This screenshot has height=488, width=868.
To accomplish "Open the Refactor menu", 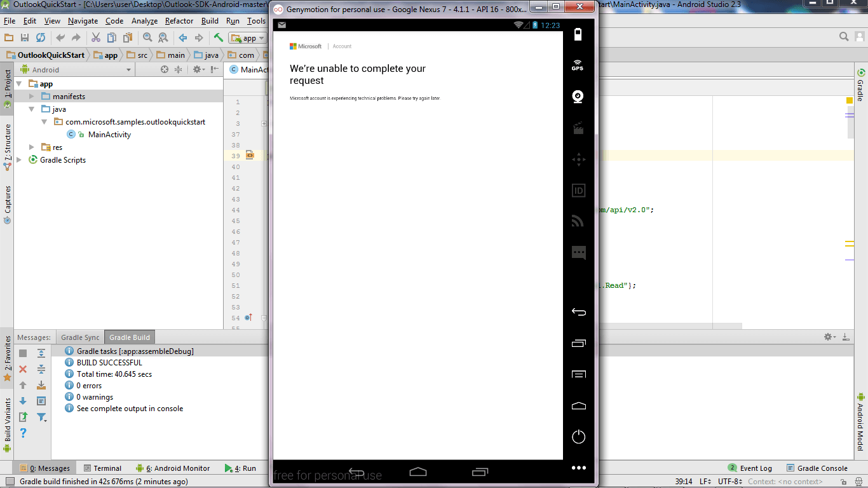I will pos(179,21).
